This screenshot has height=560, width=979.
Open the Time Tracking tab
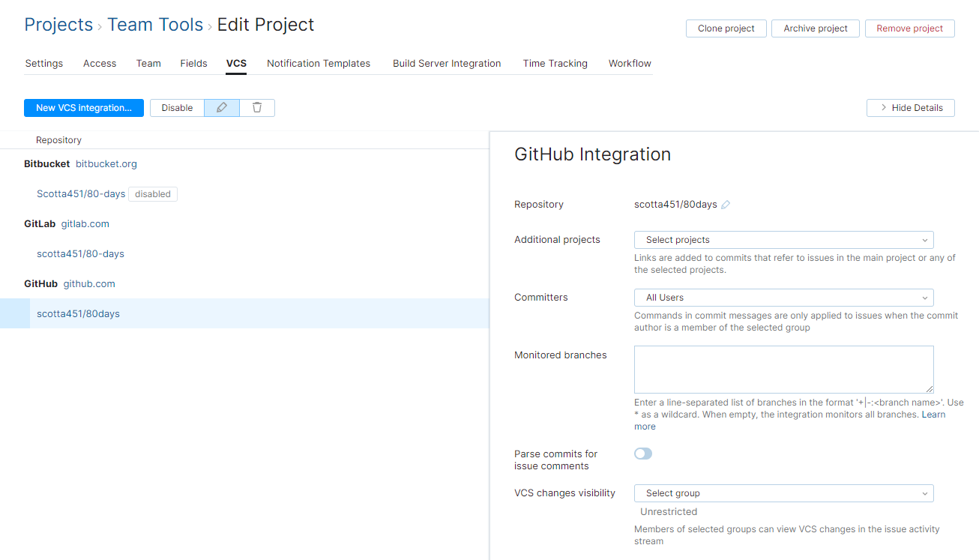coord(555,63)
